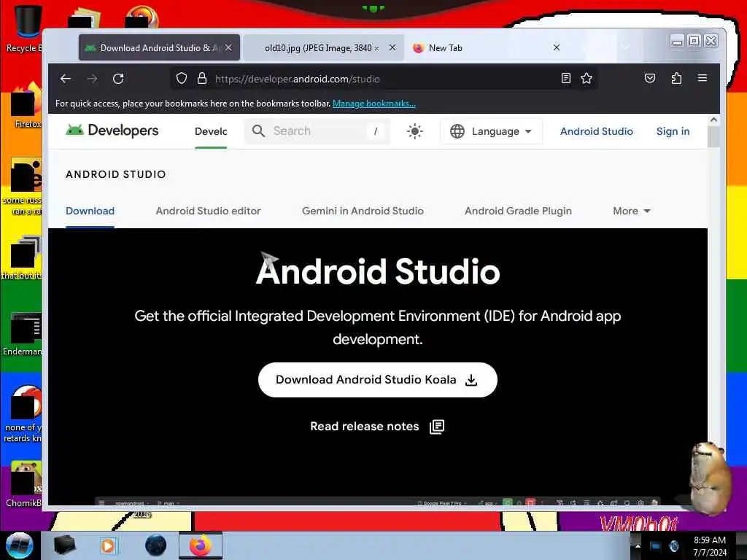Open the Pocket save icon
747x560 pixels.
(x=650, y=79)
